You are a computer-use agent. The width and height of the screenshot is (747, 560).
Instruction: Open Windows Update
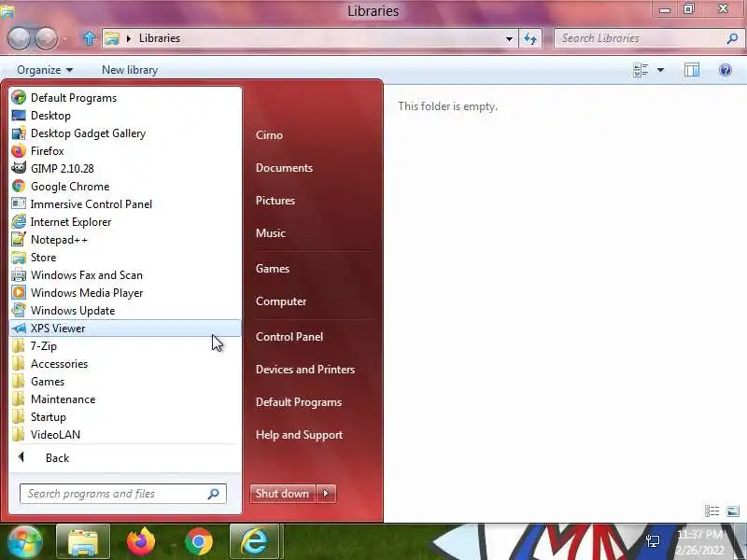coord(125,311)
